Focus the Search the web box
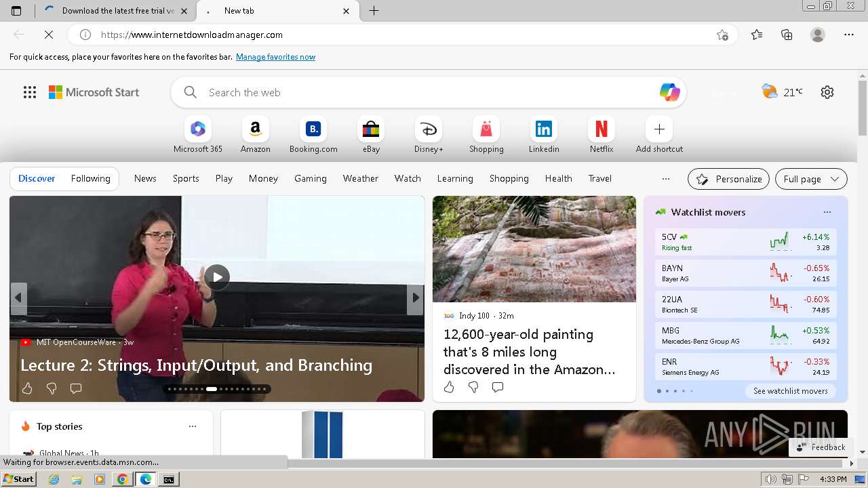868x488 pixels. pos(429,92)
